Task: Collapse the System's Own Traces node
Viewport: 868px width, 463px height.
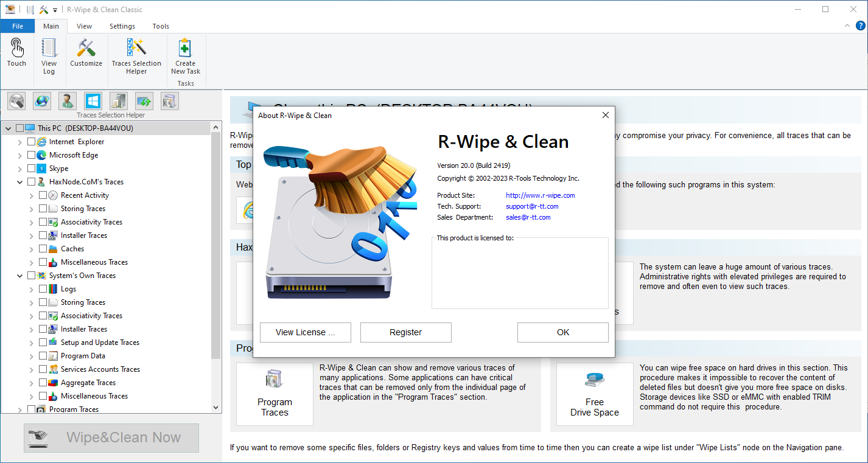Action: (x=20, y=276)
